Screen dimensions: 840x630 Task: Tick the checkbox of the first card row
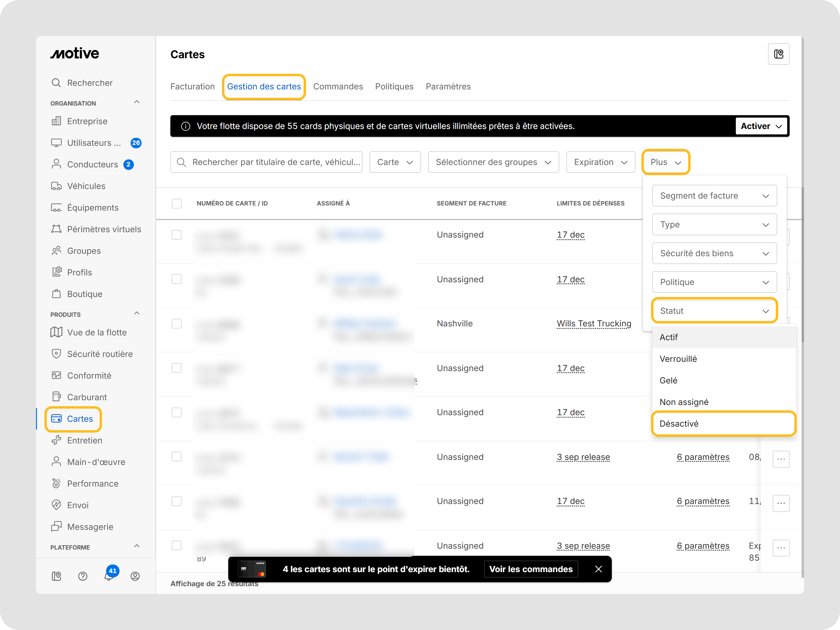177,235
